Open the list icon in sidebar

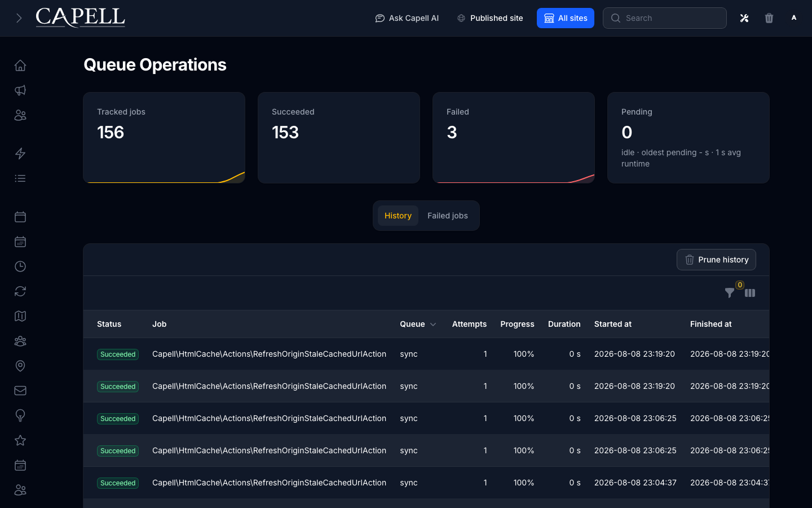tap(20, 178)
